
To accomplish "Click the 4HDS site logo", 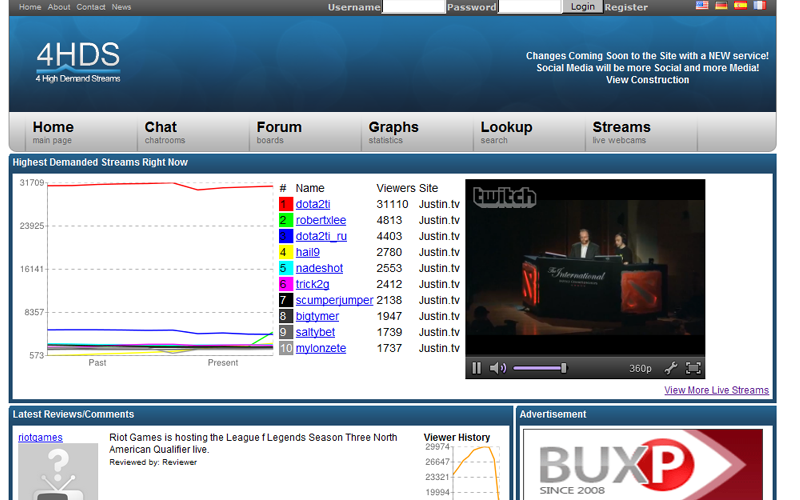I will 78,61.
